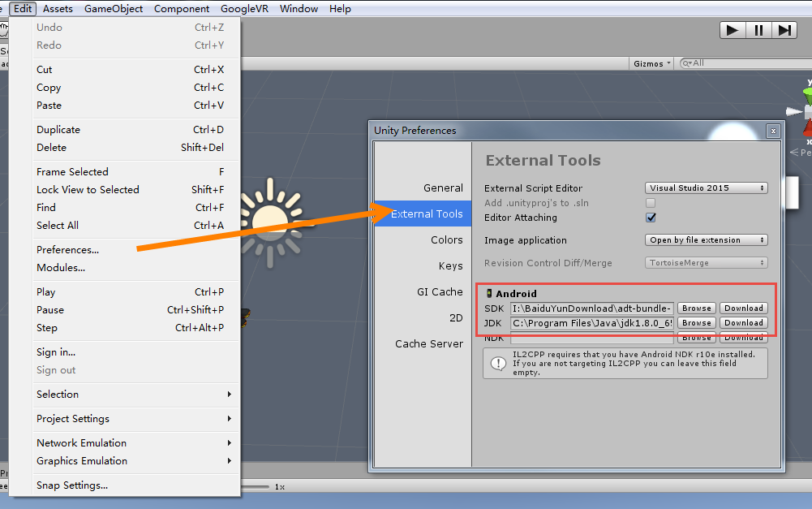Open Revision Control Diff/Merge dropdown

[706, 263]
